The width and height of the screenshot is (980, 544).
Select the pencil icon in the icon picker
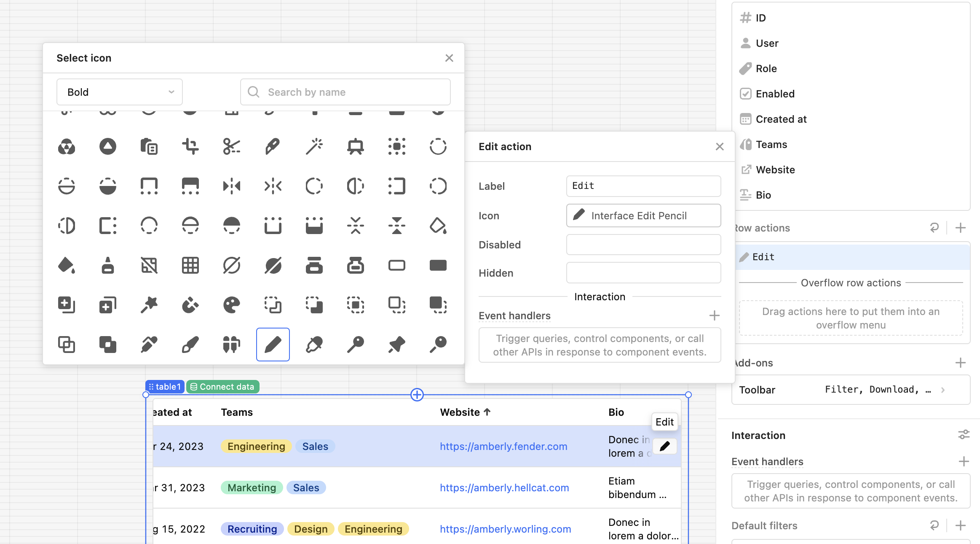pyautogui.click(x=273, y=344)
